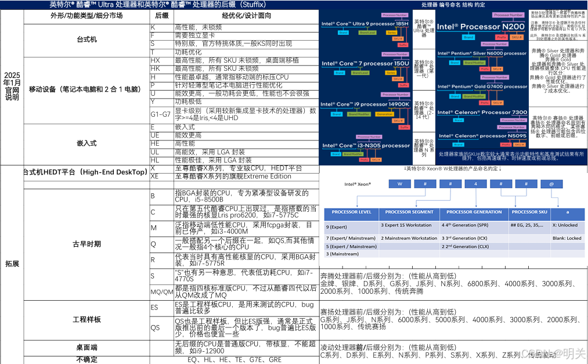Click Intel Core 7 processor 150U label
The height and width of the screenshot is (364, 588).
click(x=365, y=64)
